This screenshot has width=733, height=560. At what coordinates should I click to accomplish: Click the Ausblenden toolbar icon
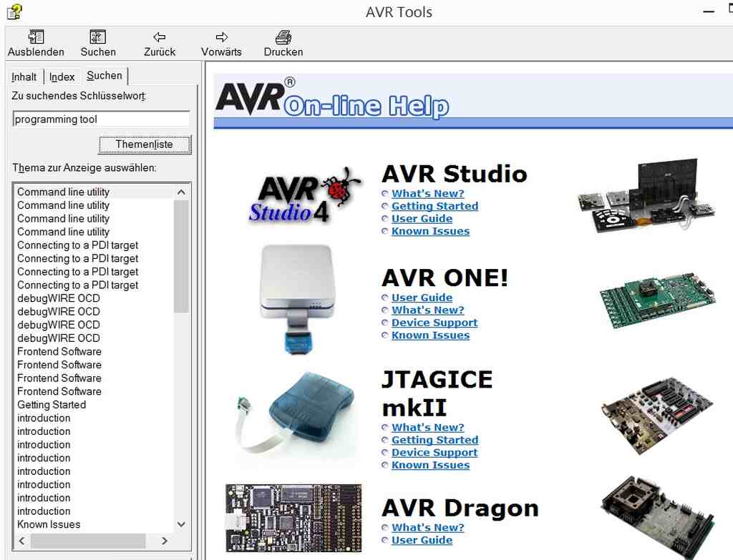coord(36,37)
